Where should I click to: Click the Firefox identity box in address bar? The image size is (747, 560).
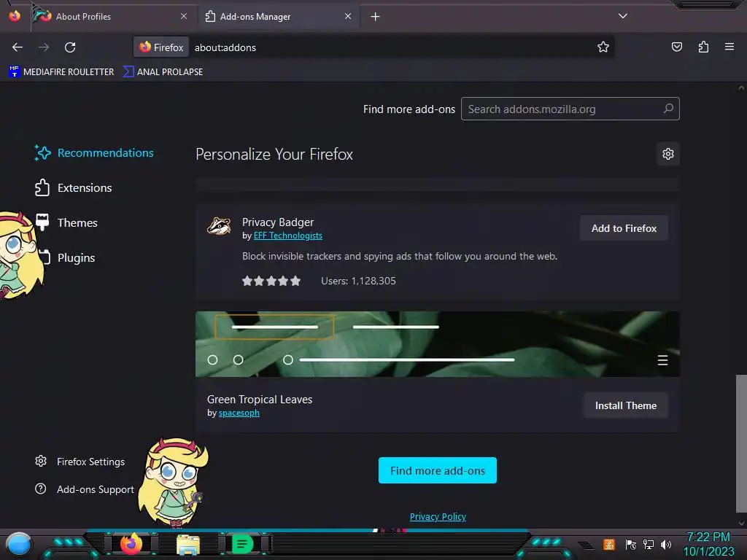tap(161, 47)
